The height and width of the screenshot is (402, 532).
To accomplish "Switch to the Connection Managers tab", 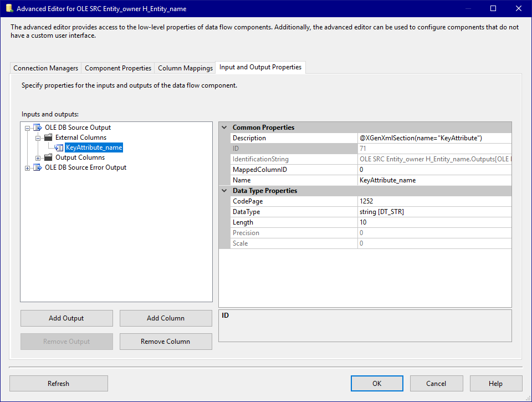I will 46,68.
